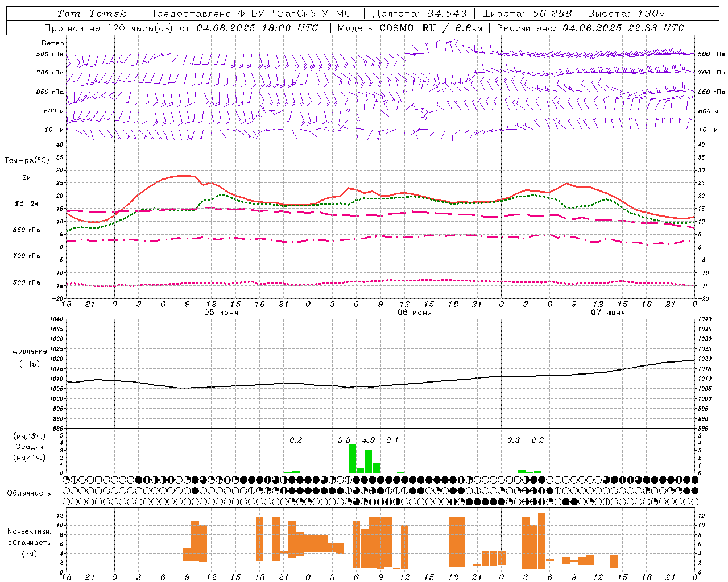Image resolution: width=728 pixels, height=582 pixels.
Task: Click the 4.9 precipitation total
Action: pos(369,440)
